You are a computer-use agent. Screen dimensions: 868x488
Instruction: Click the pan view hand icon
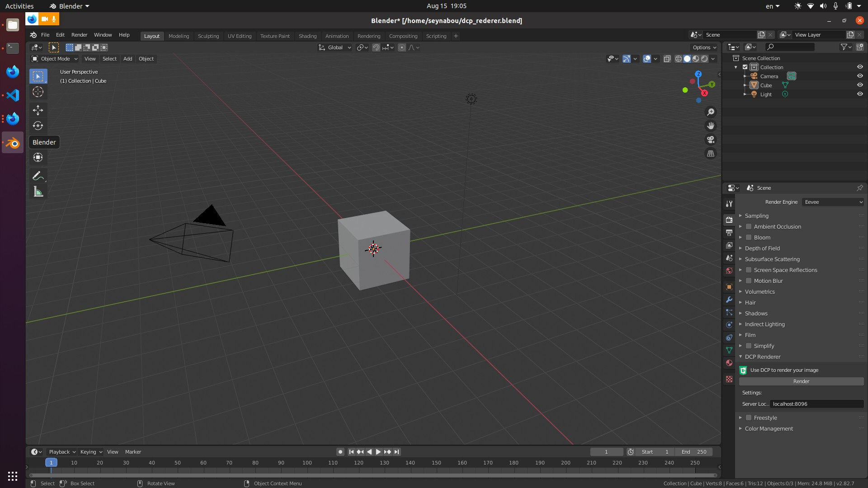(711, 126)
